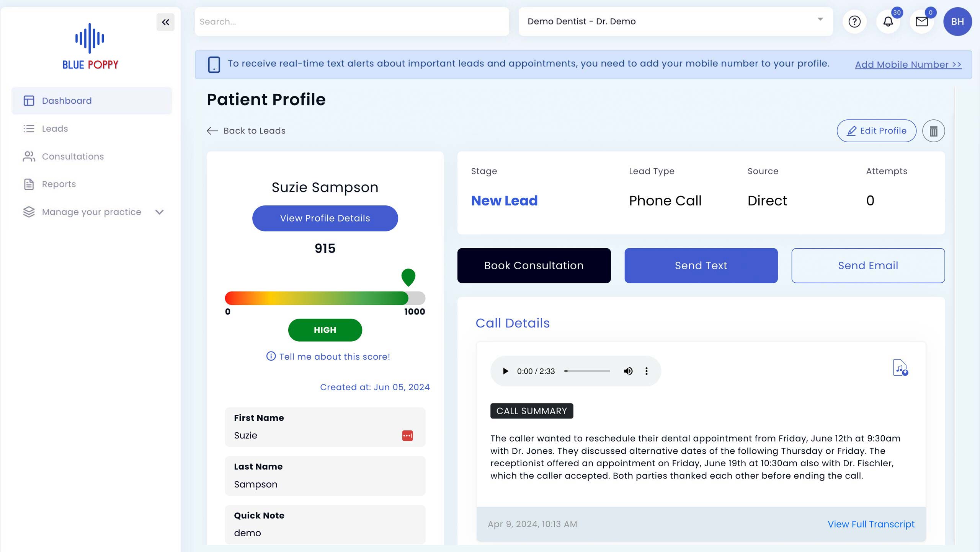The width and height of the screenshot is (980, 552).
Task: Click the red icon in First Name field
Action: tap(407, 435)
